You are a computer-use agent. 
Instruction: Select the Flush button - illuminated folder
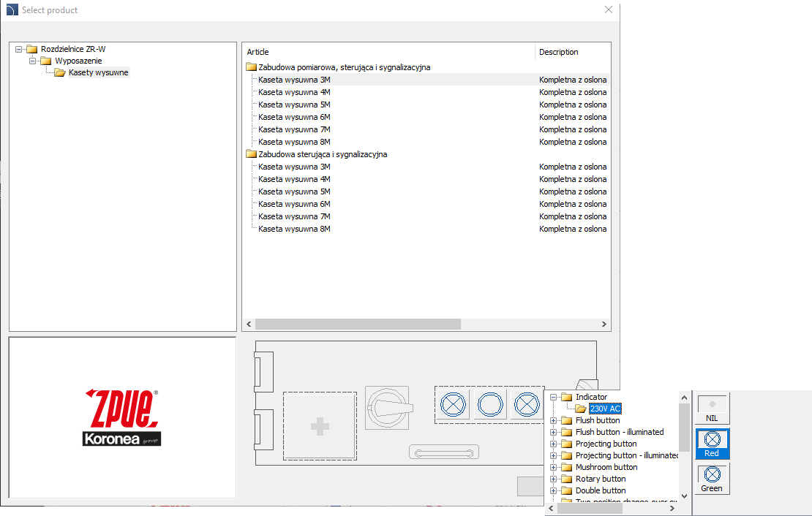[620, 432]
